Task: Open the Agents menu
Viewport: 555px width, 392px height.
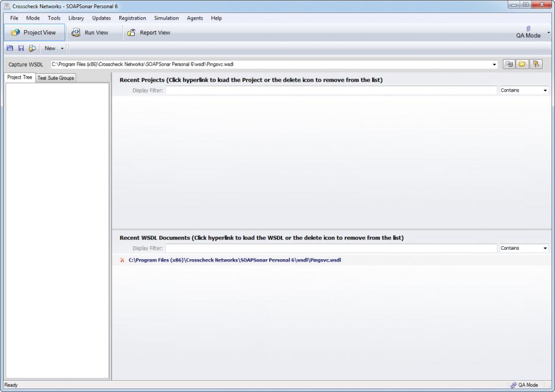Action: point(195,18)
